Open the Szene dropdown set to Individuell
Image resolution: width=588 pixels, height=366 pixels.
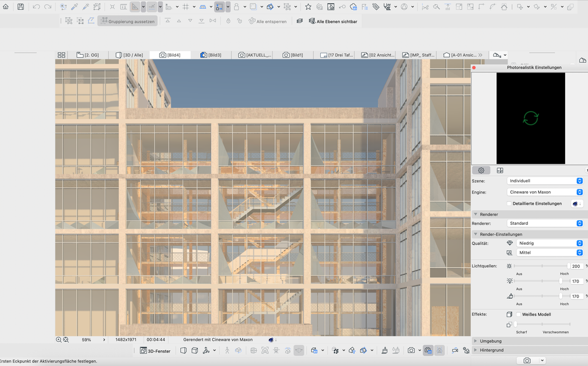click(x=545, y=181)
